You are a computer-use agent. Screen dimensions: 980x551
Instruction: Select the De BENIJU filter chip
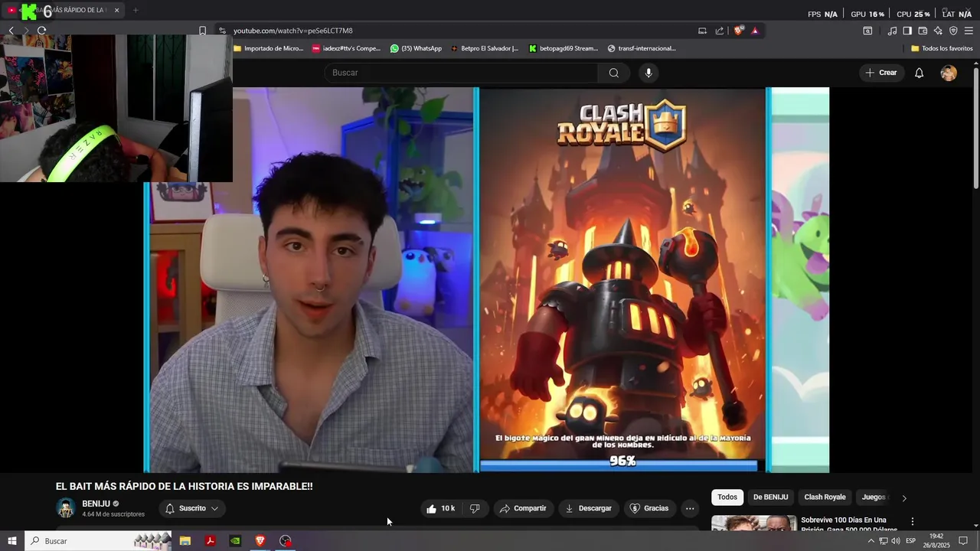[x=770, y=497]
